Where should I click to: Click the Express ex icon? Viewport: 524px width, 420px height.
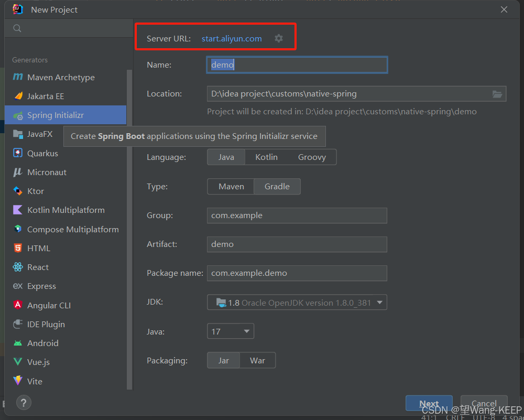pos(18,286)
